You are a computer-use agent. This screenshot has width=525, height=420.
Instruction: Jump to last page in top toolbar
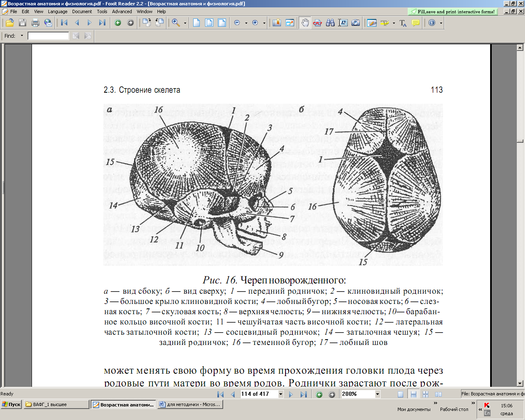click(x=102, y=23)
